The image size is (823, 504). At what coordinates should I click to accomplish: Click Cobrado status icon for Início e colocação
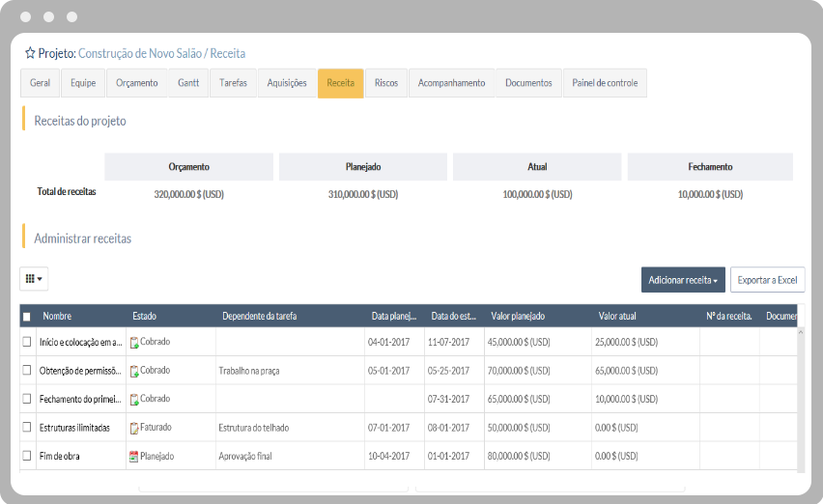134,343
